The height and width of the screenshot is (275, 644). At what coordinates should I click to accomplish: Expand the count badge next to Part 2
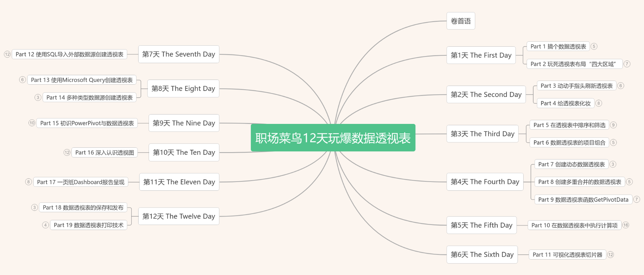point(627,64)
